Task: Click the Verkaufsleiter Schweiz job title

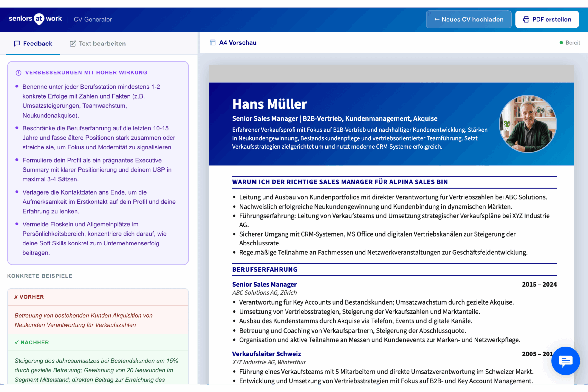Action: pyautogui.click(x=266, y=354)
